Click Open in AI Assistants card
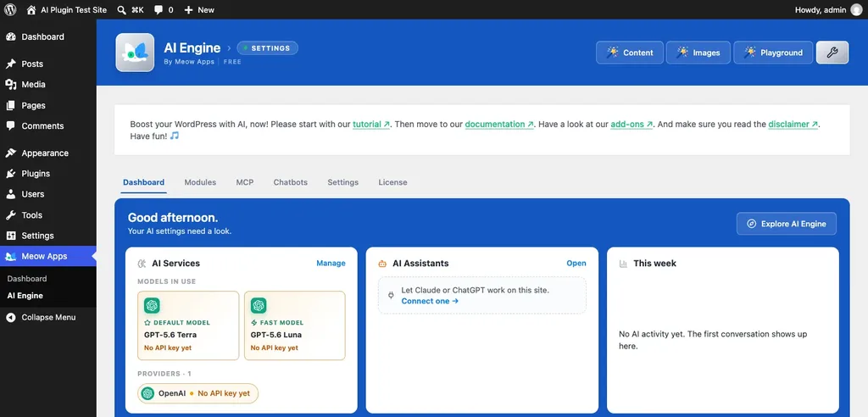 pyautogui.click(x=576, y=264)
